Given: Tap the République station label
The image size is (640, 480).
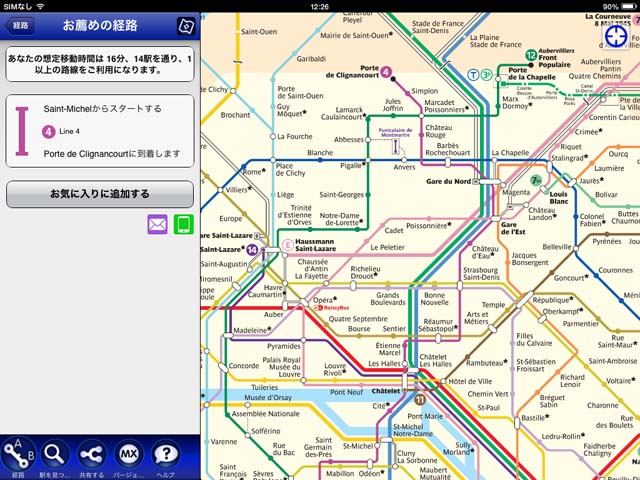Looking at the screenshot, I should [553, 300].
